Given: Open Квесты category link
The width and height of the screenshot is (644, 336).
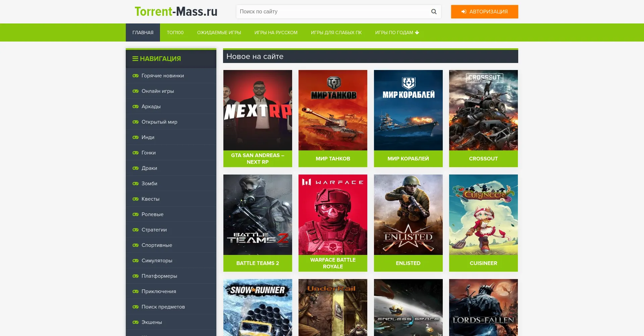Looking at the screenshot, I should pos(171,199).
